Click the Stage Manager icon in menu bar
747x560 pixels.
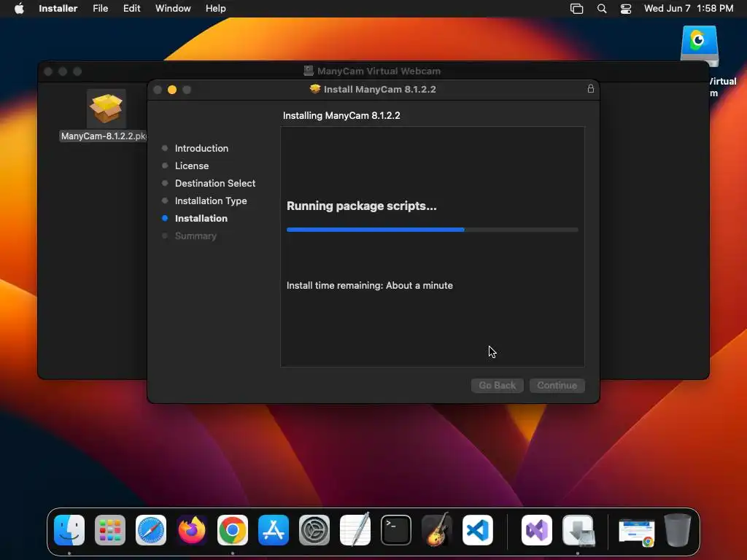pyautogui.click(x=576, y=9)
